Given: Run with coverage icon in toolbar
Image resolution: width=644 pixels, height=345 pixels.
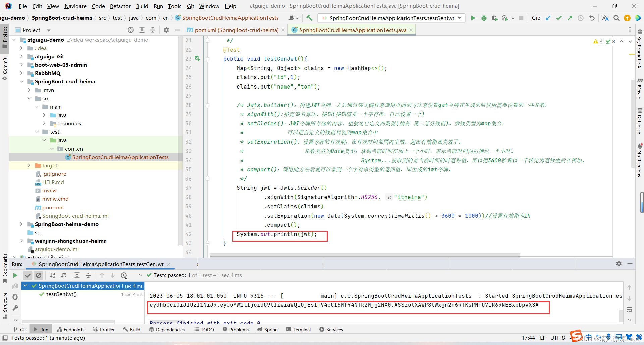Looking at the screenshot, I should [494, 18].
